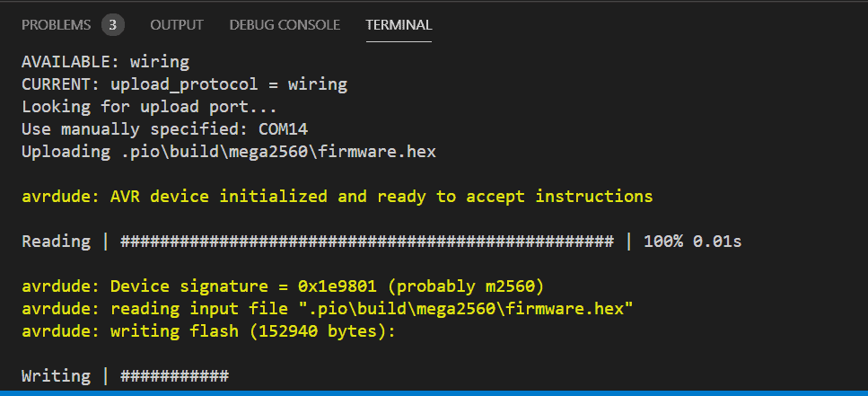This screenshot has width=868, height=396.
Task: Click the "writing flash (152940 bytes)" line
Action: click(253, 331)
